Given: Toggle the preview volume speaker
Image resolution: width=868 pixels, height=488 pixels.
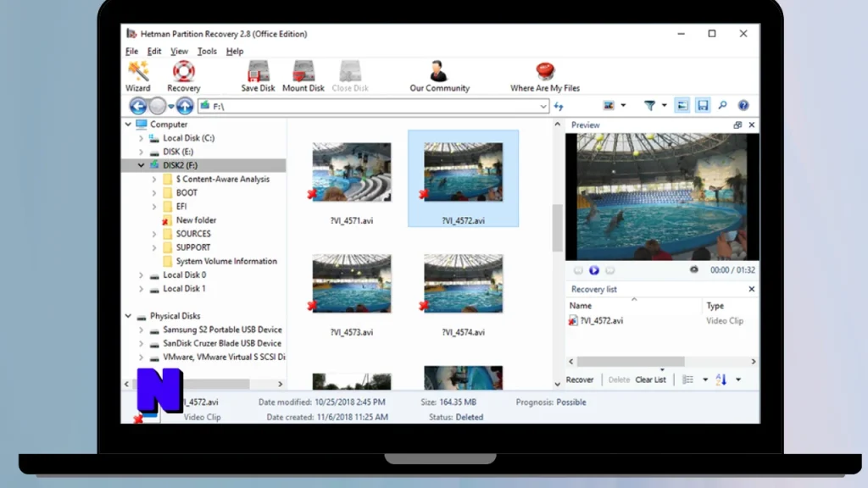Looking at the screenshot, I should [693, 270].
